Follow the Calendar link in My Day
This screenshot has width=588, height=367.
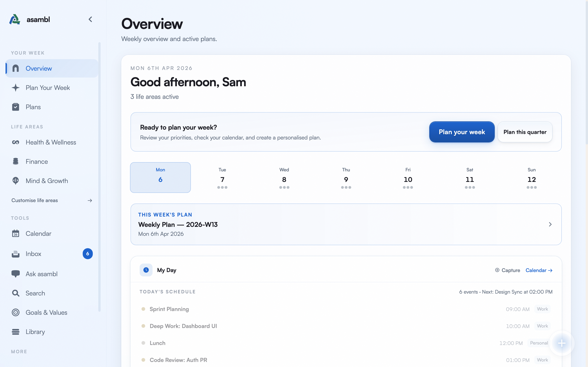click(x=539, y=270)
